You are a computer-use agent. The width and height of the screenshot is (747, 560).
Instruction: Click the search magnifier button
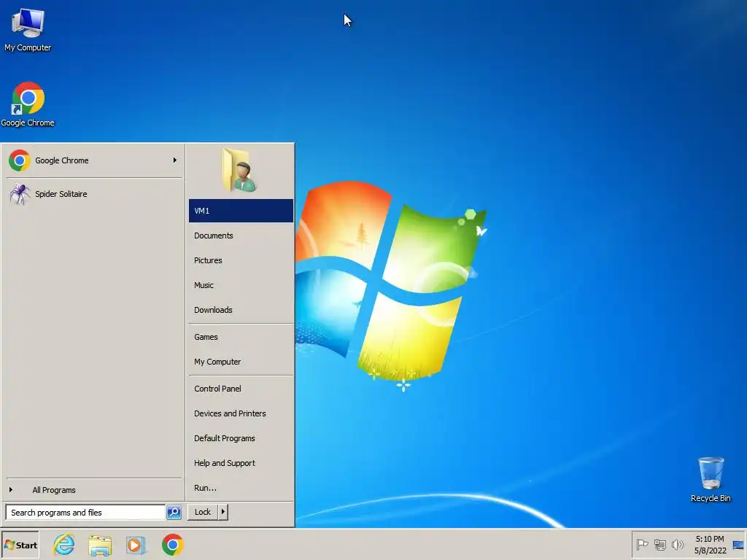click(174, 512)
